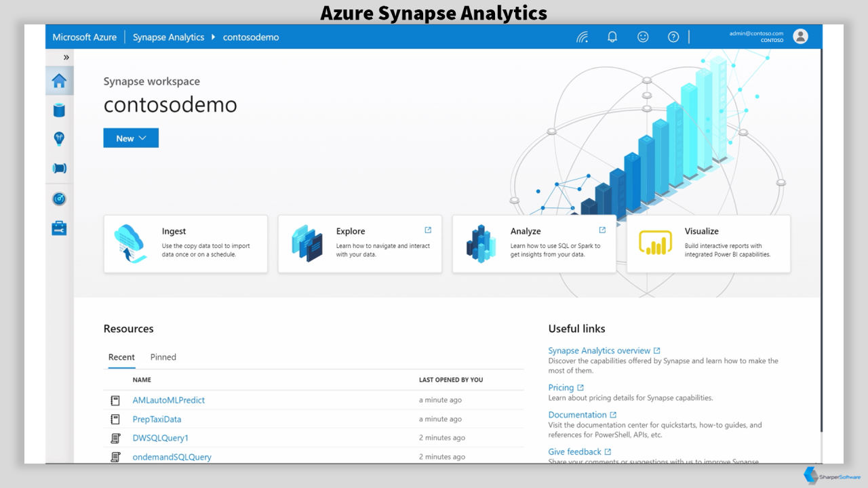Image resolution: width=868 pixels, height=488 pixels.
Task: Open the help question mark icon
Action: tap(673, 37)
